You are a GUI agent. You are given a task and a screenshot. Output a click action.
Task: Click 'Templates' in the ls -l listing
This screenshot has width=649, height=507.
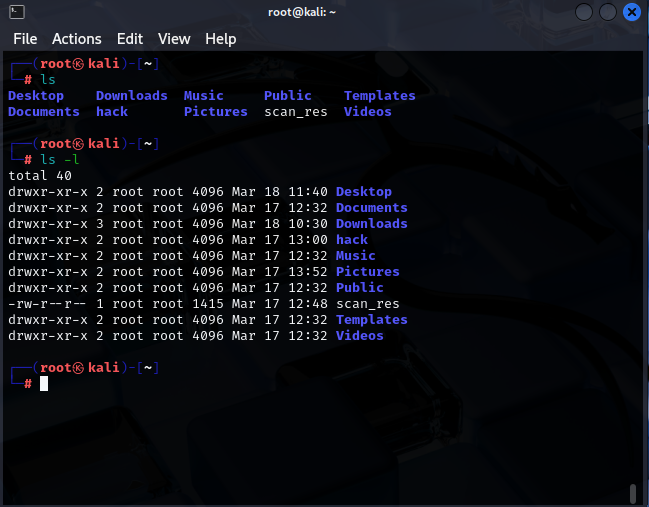coord(372,320)
